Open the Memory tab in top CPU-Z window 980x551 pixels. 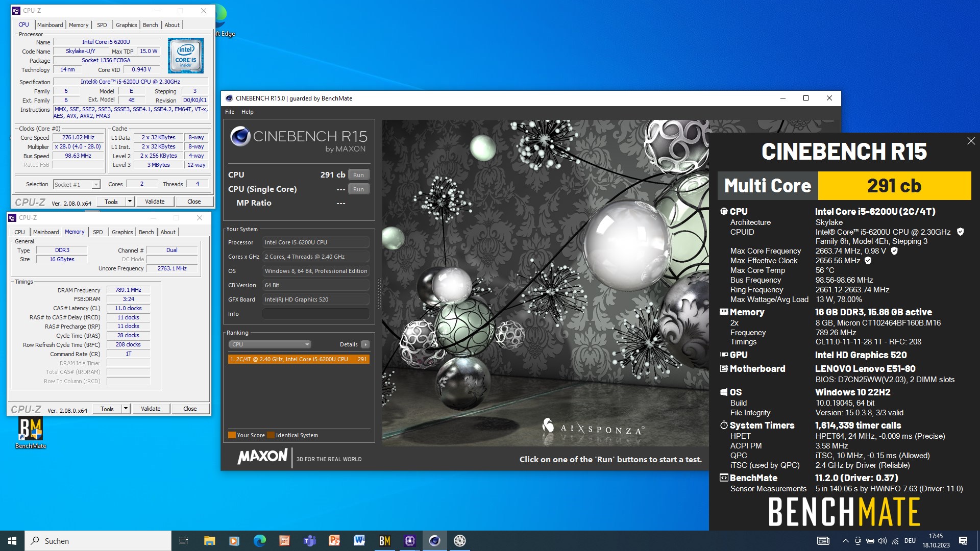click(x=79, y=25)
